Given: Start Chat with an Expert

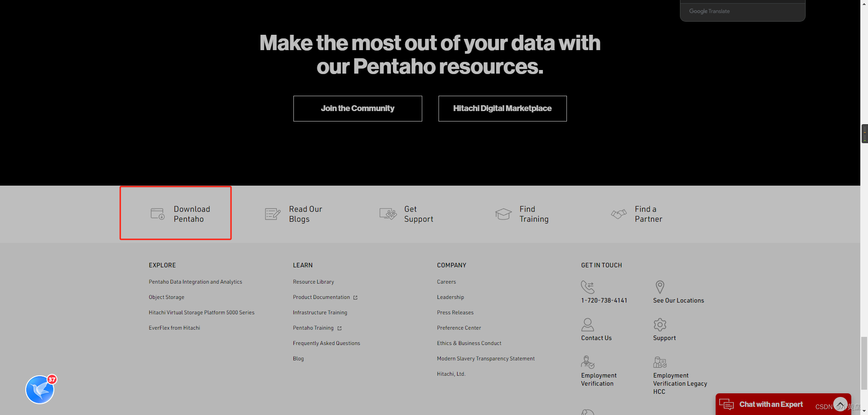Looking at the screenshot, I should pyautogui.click(x=771, y=404).
